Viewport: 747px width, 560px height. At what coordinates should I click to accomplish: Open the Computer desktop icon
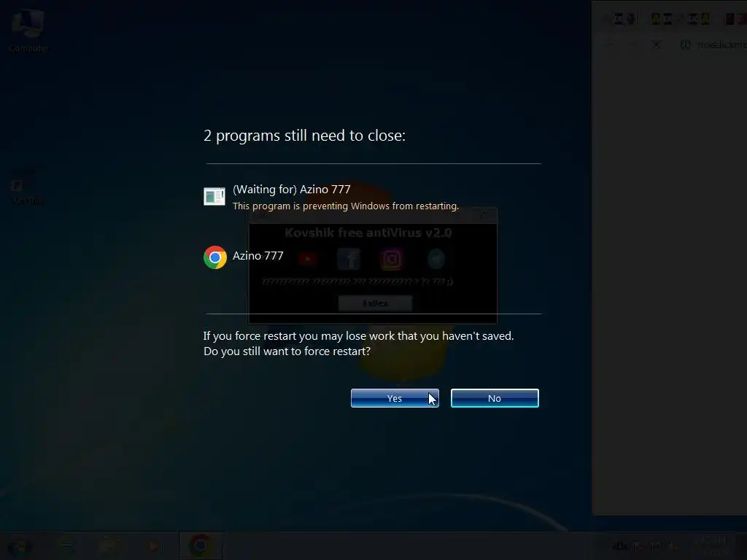pos(28,29)
